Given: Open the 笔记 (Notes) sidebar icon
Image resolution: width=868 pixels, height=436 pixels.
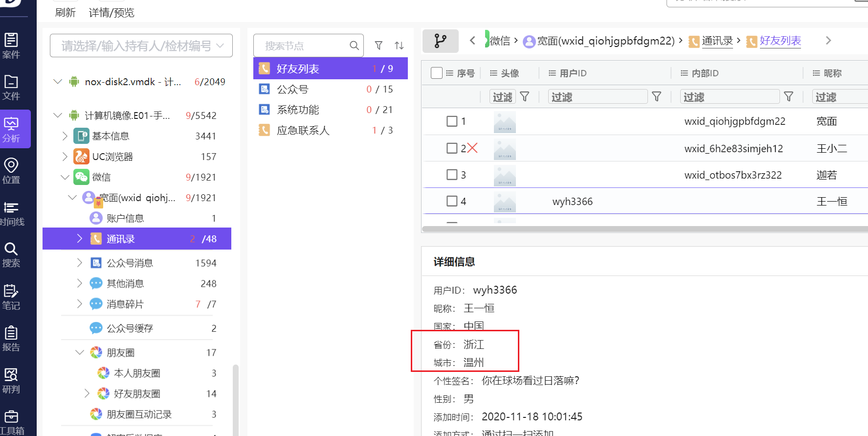Looking at the screenshot, I should click(x=11, y=297).
